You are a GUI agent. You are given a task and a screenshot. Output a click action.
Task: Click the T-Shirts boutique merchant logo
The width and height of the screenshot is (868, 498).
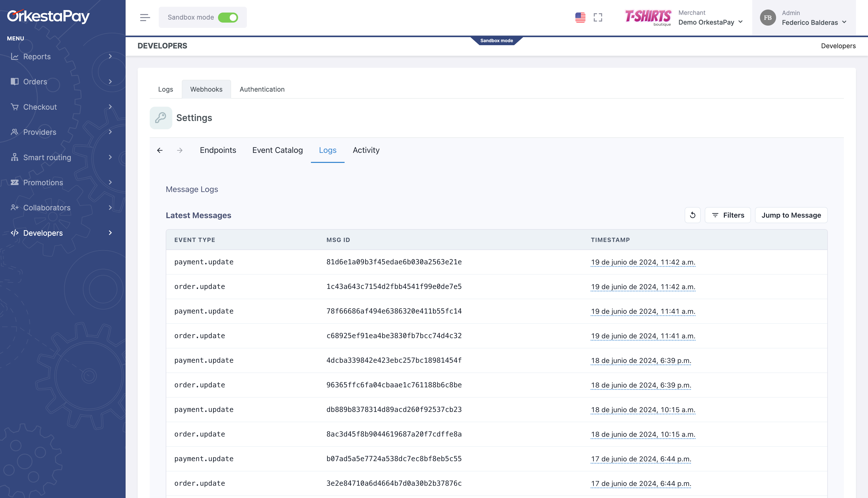[x=648, y=17]
